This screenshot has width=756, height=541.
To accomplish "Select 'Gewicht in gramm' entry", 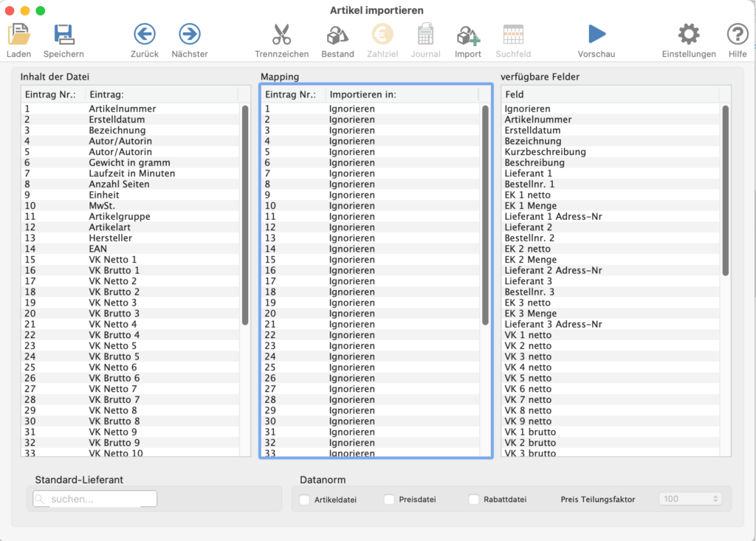I will 129,162.
